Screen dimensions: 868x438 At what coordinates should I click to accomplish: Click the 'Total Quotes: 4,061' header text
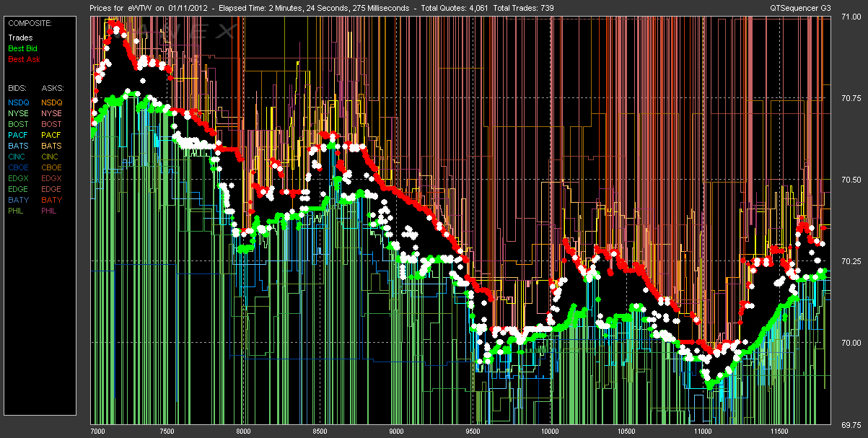[x=453, y=7]
